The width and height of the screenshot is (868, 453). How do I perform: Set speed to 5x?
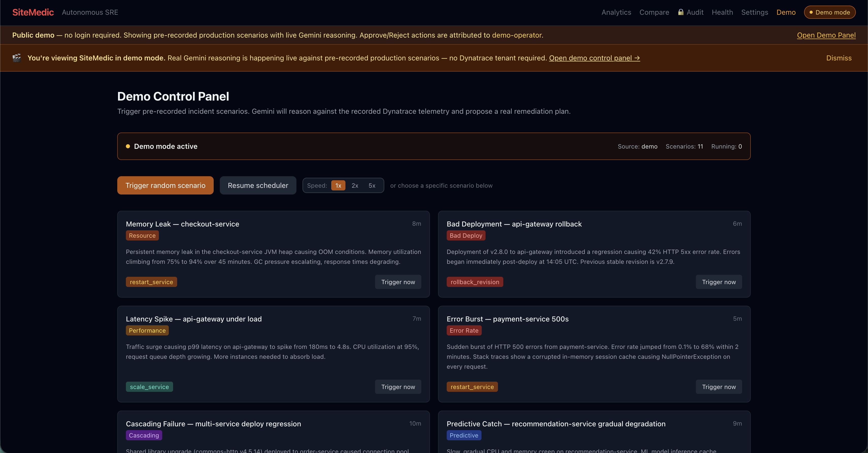[x=372, y=185]
